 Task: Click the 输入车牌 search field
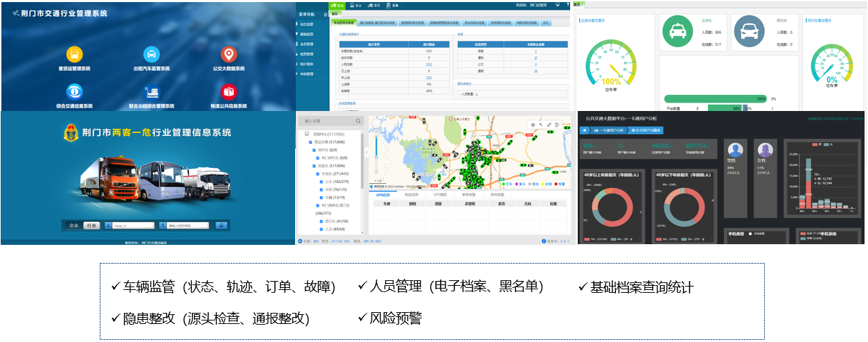(x=327, y=121)
